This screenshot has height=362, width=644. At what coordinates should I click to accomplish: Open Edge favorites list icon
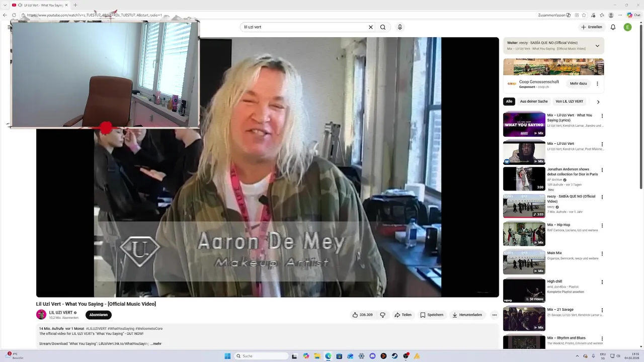coord(602,15)
